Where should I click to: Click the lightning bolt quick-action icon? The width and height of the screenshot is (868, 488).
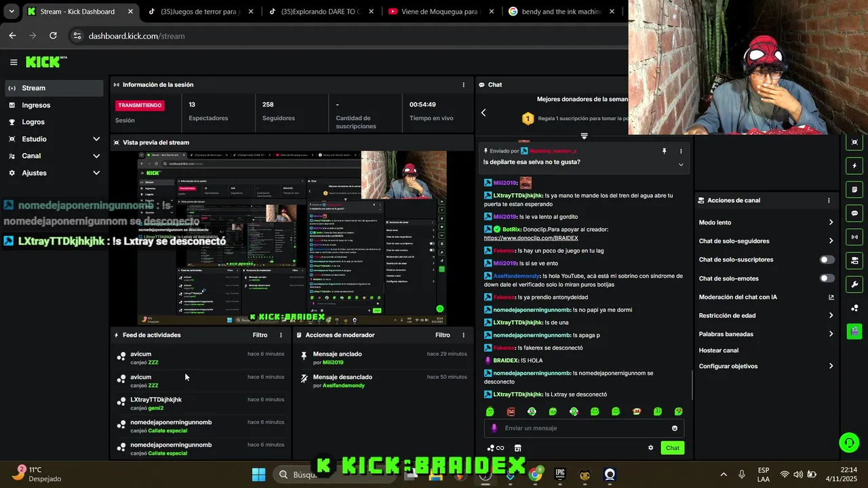(854, 166)
